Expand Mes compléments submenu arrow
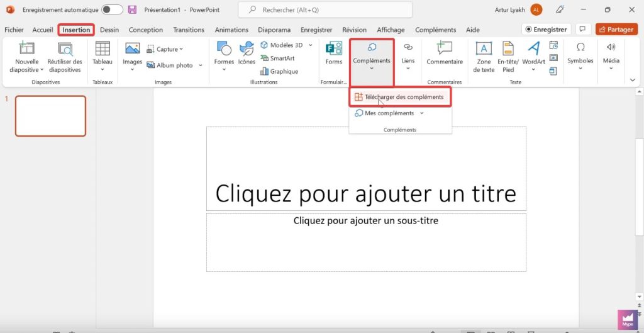 coord(422,113)
